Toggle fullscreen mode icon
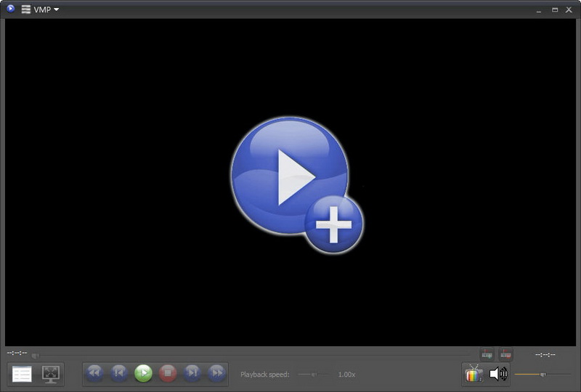Image resolution: width=581 pixels, height=392 pixels. (x=51, y=374)
